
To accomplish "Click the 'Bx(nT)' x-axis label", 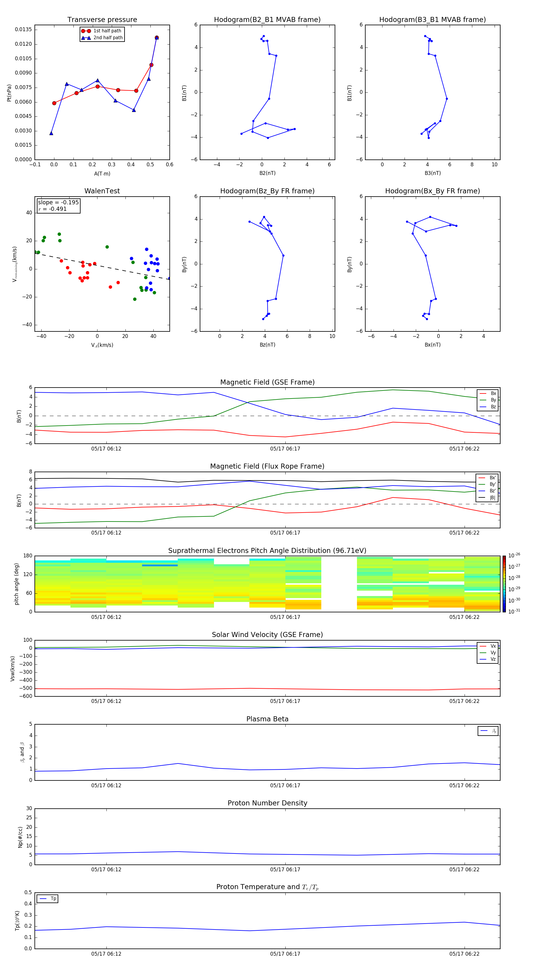I will click(432, 345).
